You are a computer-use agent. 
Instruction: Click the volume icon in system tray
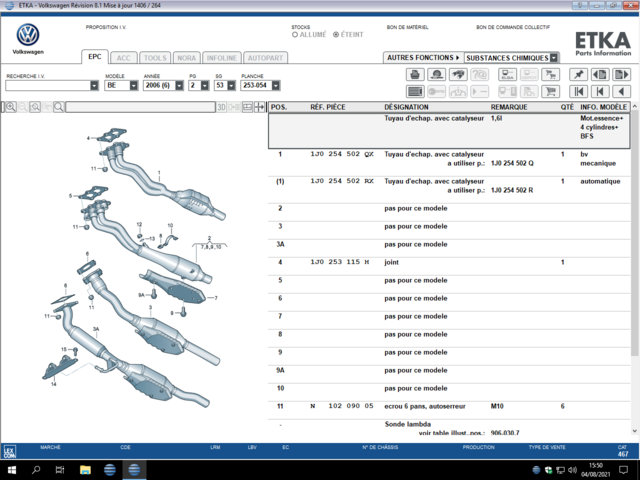coord(573,470)
